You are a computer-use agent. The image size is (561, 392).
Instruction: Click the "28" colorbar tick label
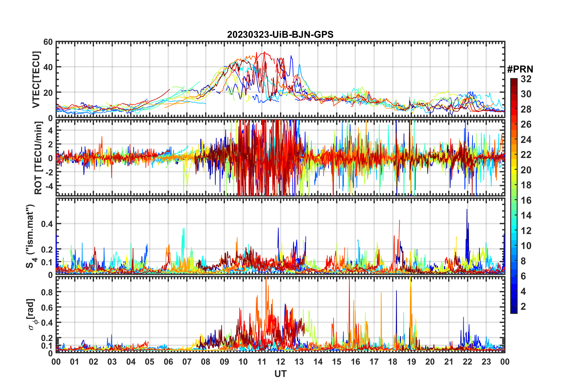[526, 109]
